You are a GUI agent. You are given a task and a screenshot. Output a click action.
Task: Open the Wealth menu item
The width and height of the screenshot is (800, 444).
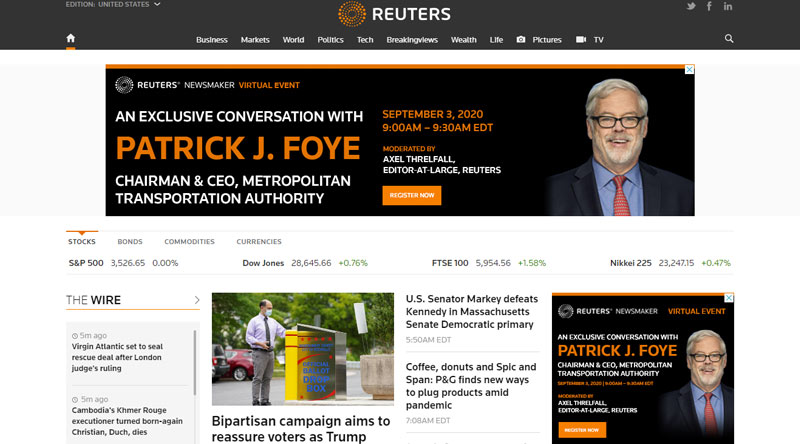[x=464, y=40]
